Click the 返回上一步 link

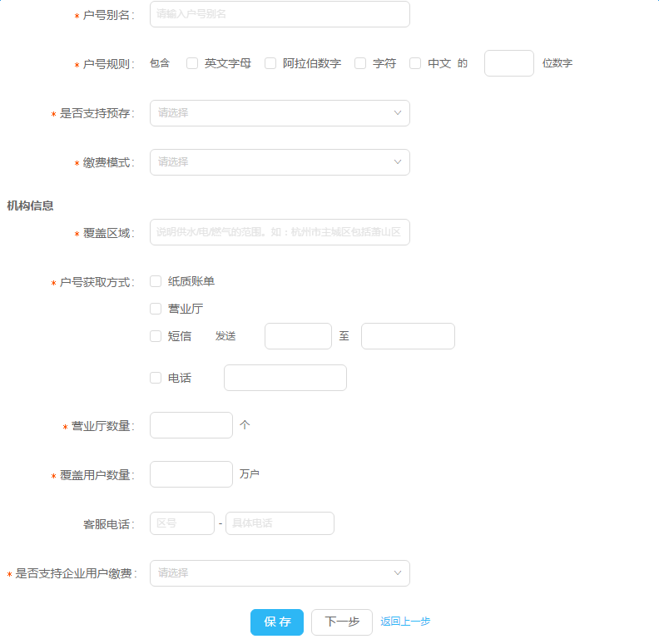click(x=405, y=622)
